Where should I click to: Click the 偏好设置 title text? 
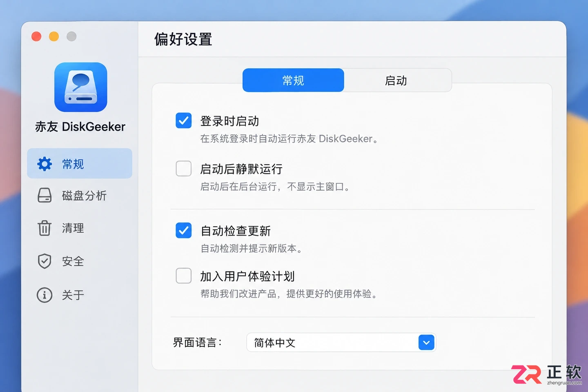183,39
